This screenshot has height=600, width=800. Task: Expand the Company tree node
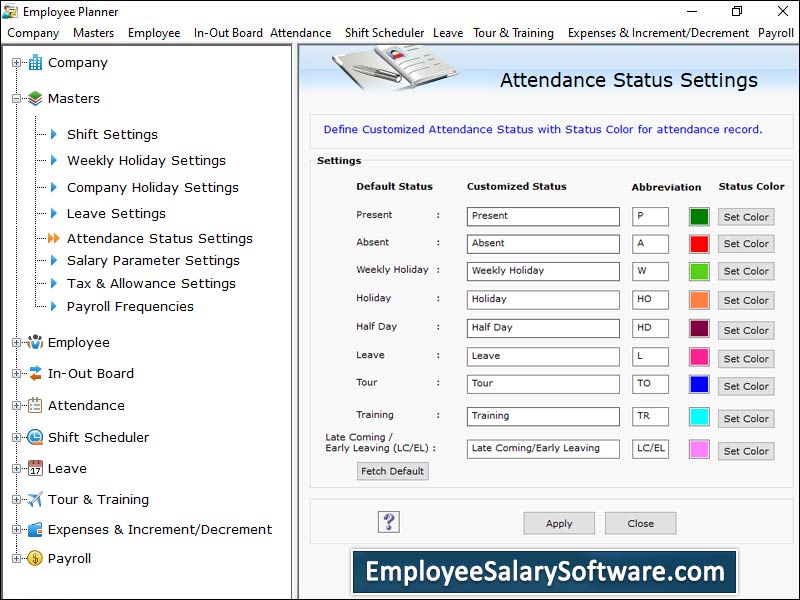click(x=16, y=63)
